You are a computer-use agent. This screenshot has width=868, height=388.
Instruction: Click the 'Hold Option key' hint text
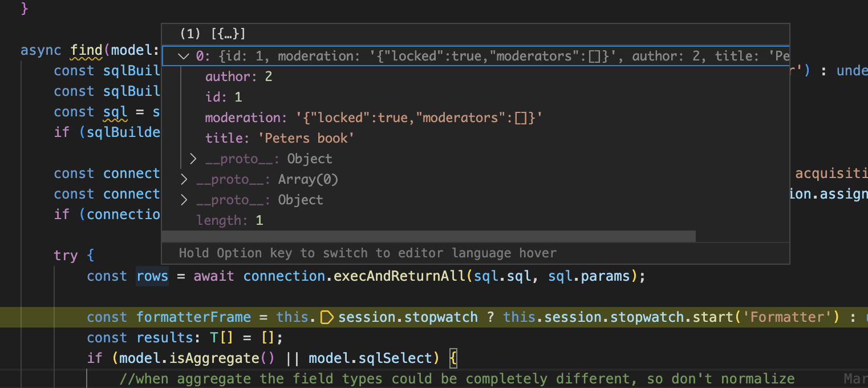click(x=367, y=253)
